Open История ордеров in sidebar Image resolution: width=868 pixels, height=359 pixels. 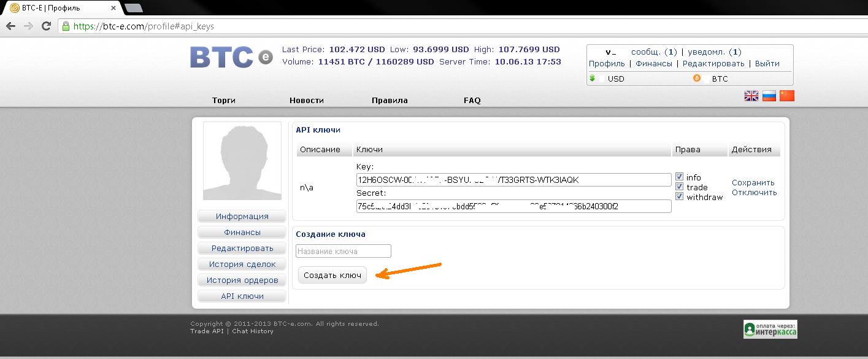pos(242,280)
